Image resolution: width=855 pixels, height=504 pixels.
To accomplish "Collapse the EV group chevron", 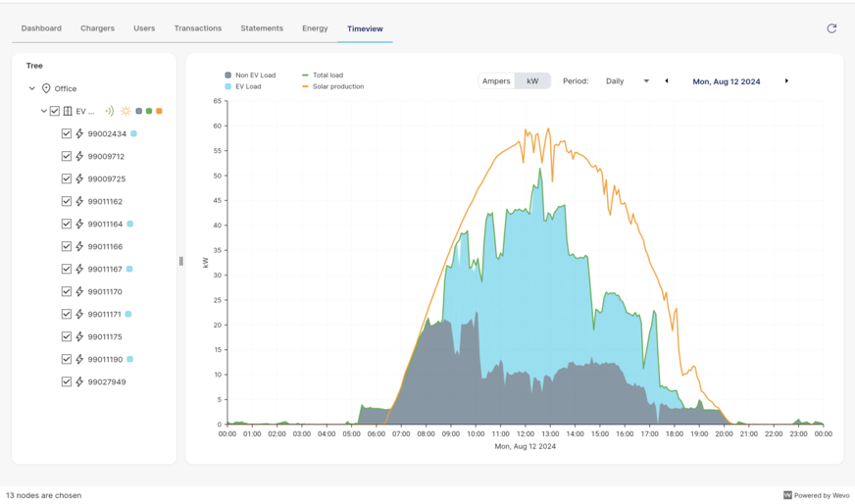I will click(x=44, y=112).
